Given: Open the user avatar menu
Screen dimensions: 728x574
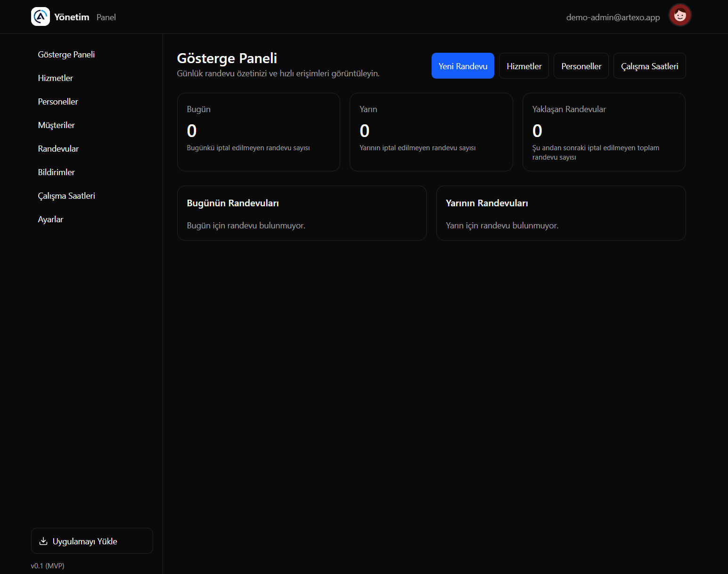Looking at the screenshot, I should coord(680,15).
